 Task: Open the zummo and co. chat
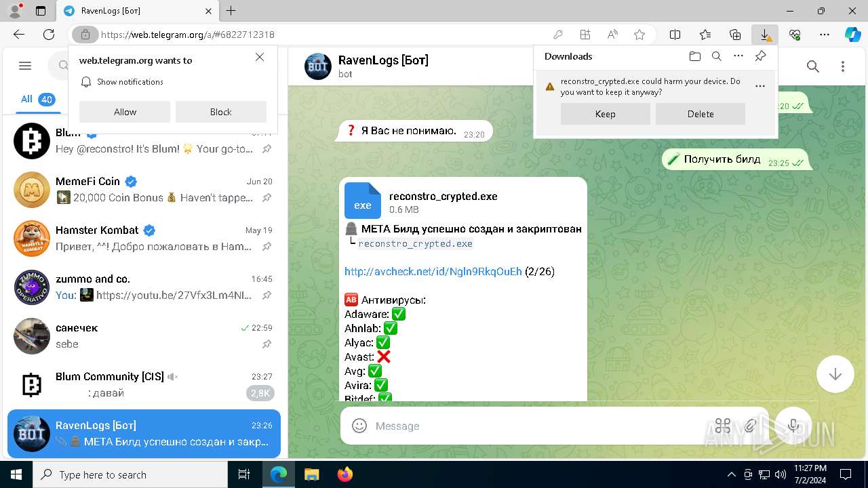144,287
